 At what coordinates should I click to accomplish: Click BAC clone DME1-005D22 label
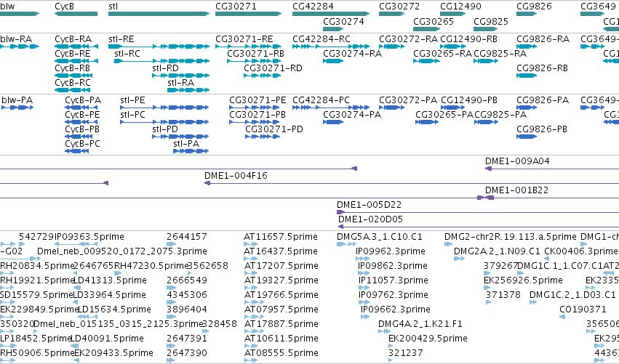[369, 205]
